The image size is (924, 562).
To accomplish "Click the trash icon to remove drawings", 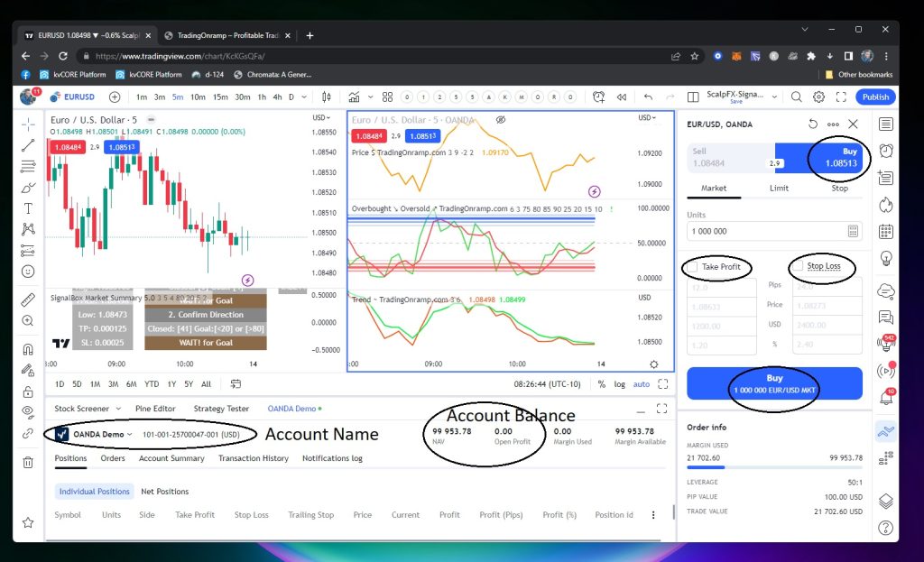I will pos(28,463).
